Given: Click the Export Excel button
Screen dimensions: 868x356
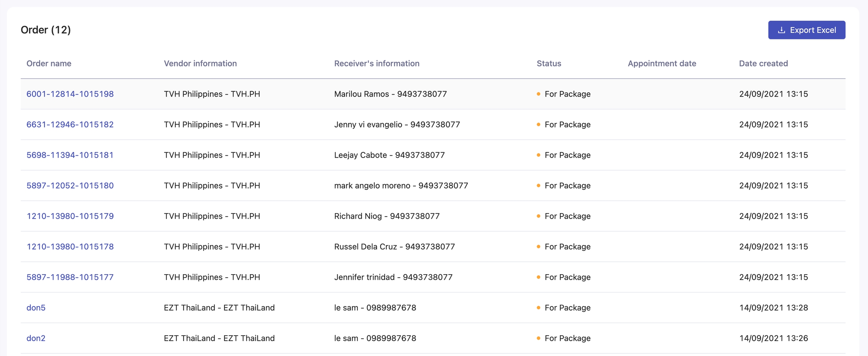Looking at the screenshot, I should (806, 30).
